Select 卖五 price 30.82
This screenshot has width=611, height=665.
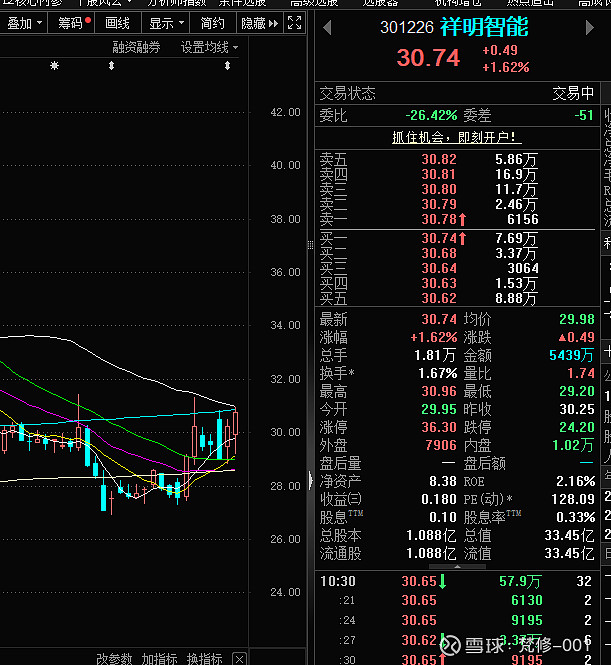pyautogui.click(x=439, y=159)
